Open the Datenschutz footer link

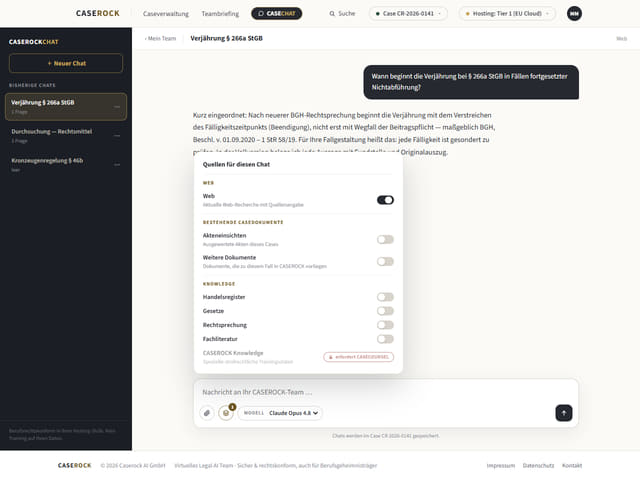click(x=538, y=466)
